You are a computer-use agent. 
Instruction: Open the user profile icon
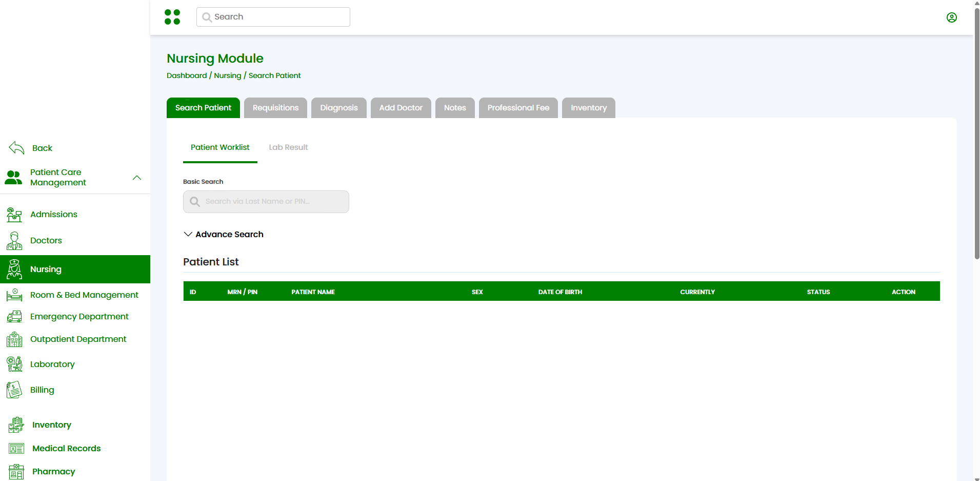click(x=952, y=17)
